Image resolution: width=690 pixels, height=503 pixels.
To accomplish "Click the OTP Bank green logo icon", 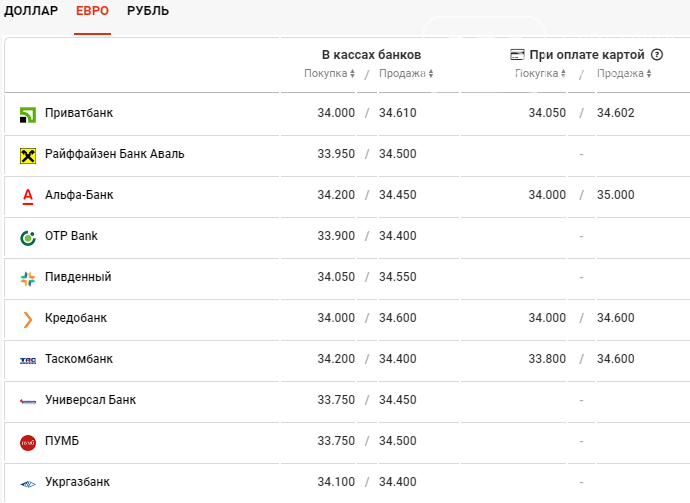I will (x=28, y=238).
